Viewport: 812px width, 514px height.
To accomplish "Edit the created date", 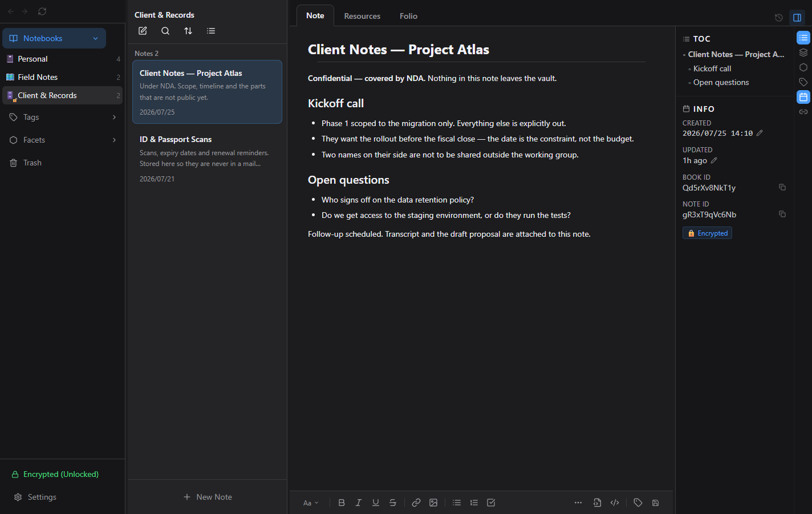I will coord(760,133).
